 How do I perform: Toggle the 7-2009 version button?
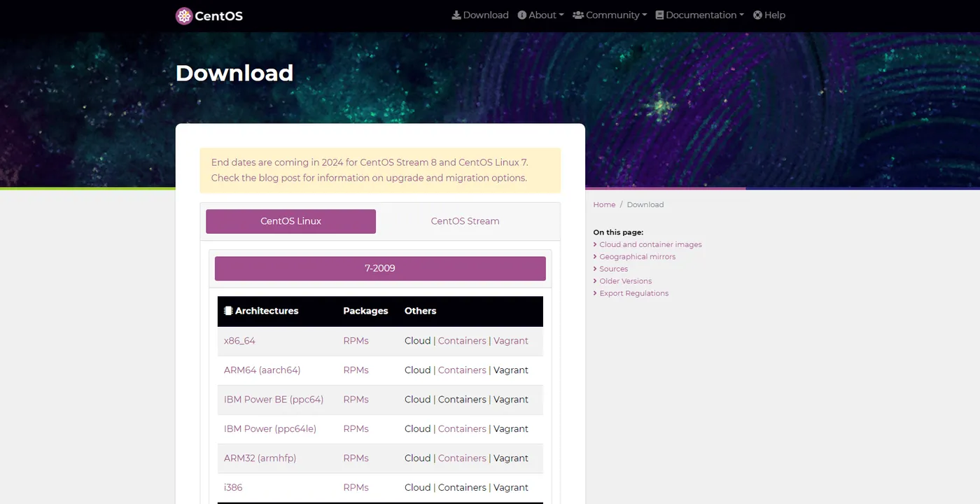pyautogui.click(x=380, y=268)
